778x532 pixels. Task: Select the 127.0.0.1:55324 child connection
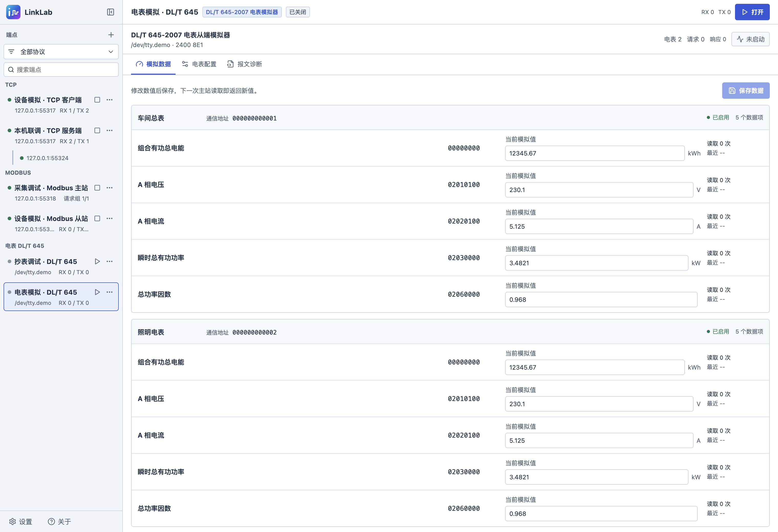point(47,158)
